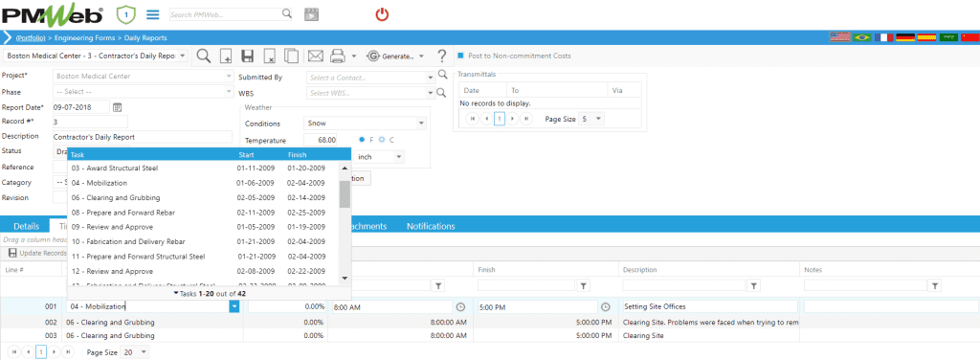Click the toolbar search record icon
Viewport: 980px width, 360px height.
click(x=204, y=56)
